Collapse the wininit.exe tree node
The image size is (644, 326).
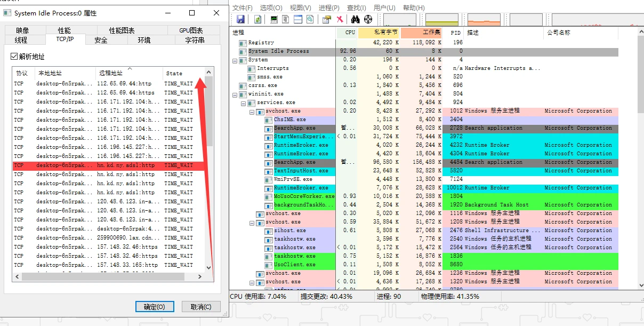[x=235, y=94]
